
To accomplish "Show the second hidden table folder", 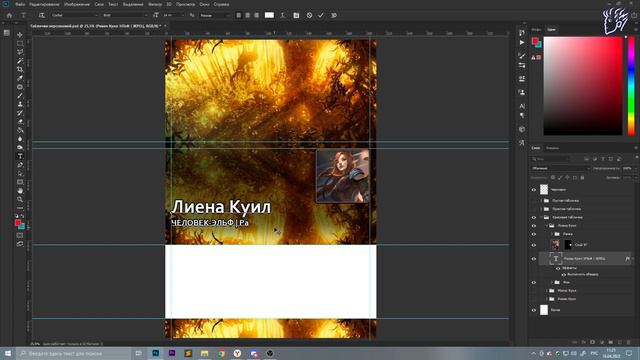I will tap(533, 209).
